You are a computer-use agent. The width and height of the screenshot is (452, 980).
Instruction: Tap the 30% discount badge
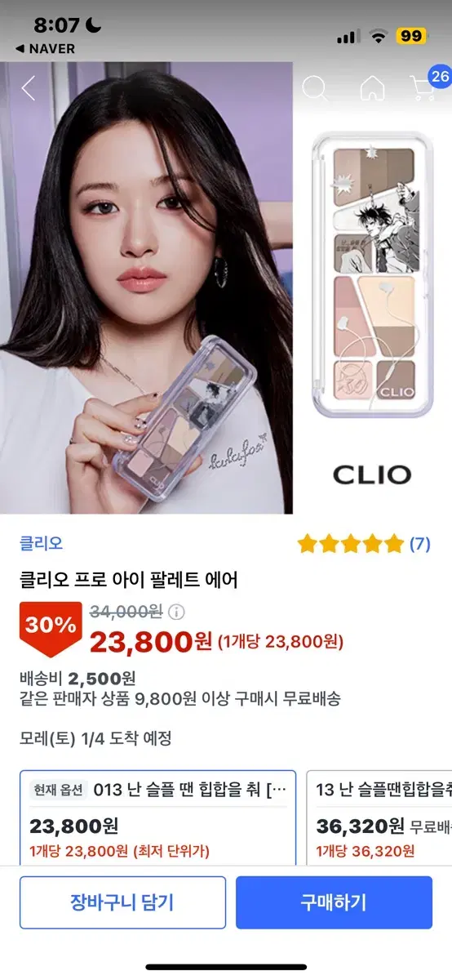tap(51, 626)
